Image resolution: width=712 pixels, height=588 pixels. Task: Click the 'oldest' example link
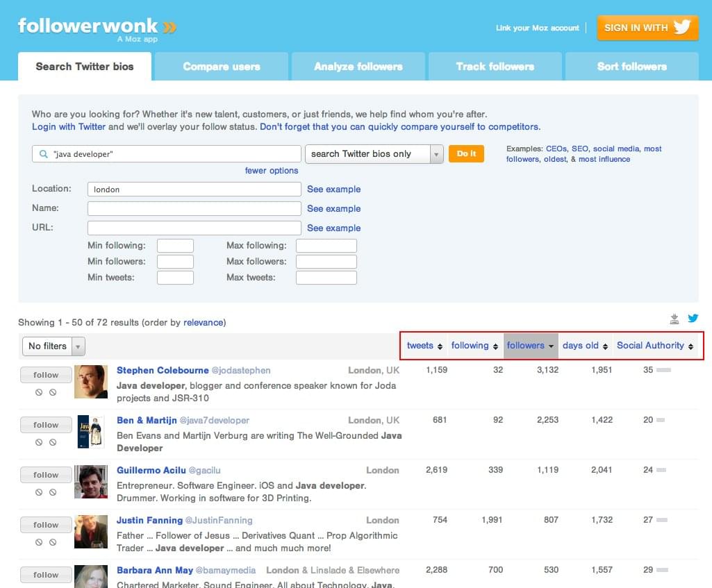click(x=555, y=159)
